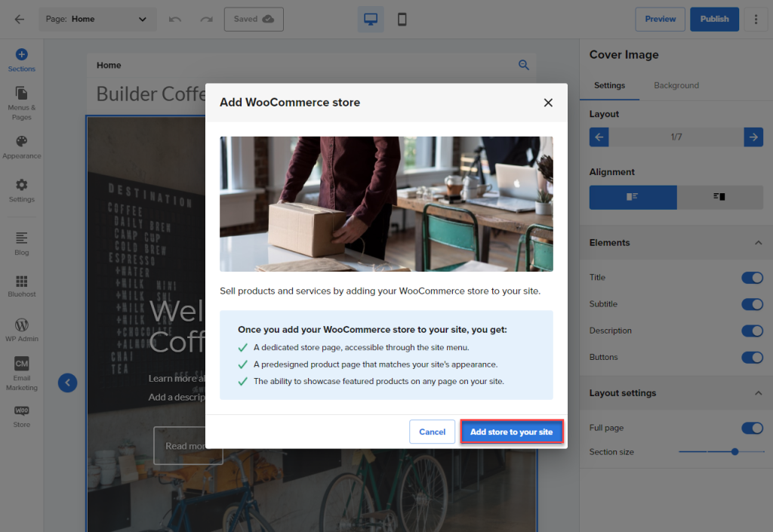Collapse the Layout settings section
This screenshot has width=773, height=532.
tap(758, 393)
